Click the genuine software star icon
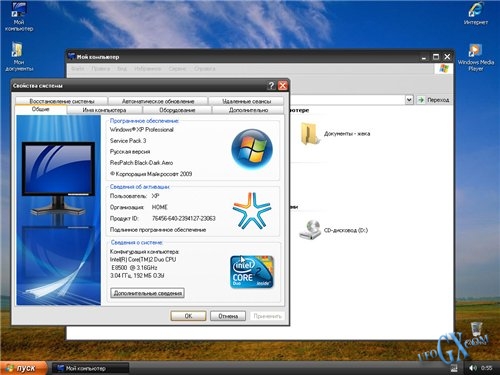The height and width of the screenshot is (375, 500). (x=252, y=211)
